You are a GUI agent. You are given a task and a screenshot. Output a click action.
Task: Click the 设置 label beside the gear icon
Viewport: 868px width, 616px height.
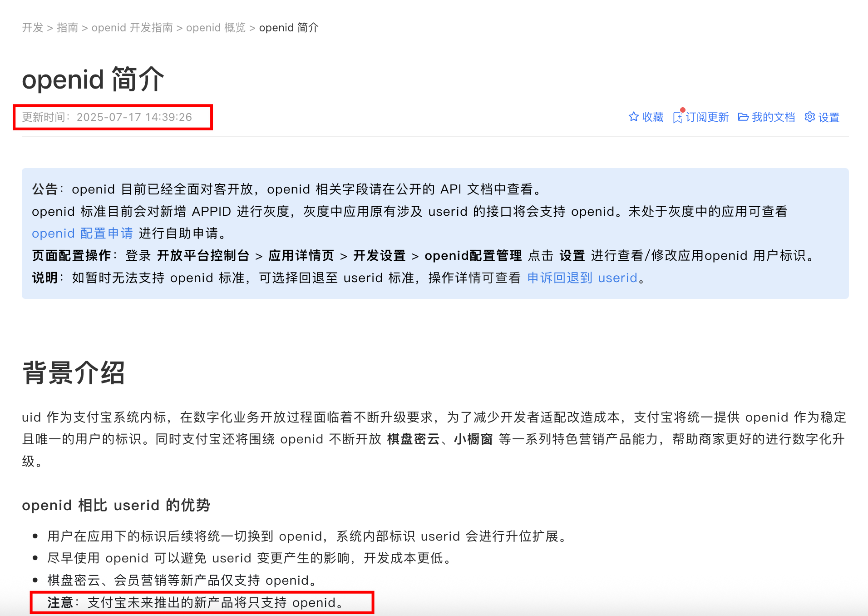(x=829, y=117)
